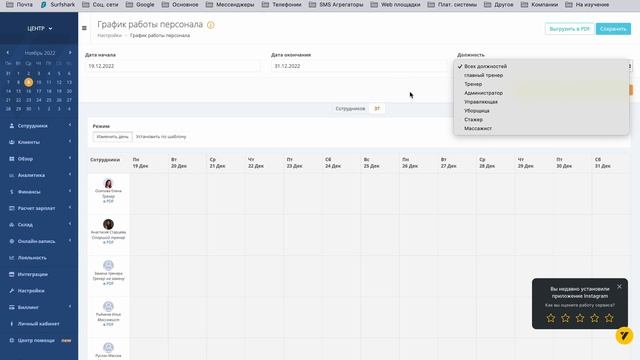Image resolution: width=640 pixels, height=360 pixels.
Task: Open the Почта bookmarks folder
Action: (x=19, y=4)
